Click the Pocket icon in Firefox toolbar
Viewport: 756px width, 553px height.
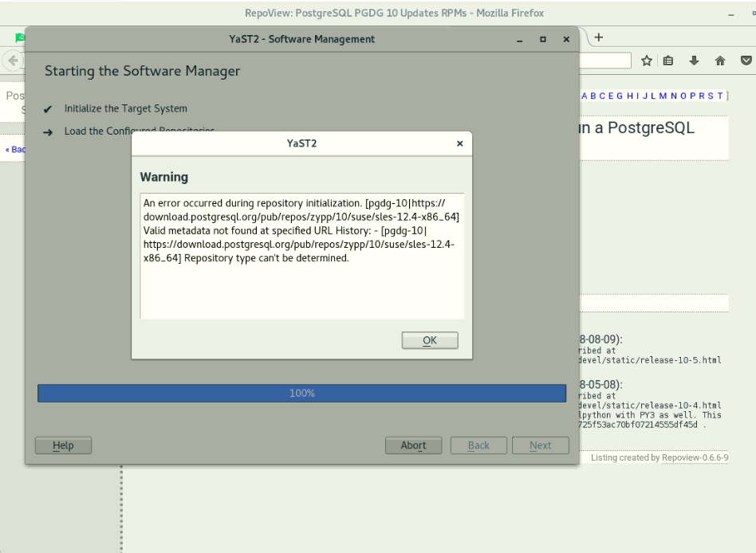click(x=746, y=61)
